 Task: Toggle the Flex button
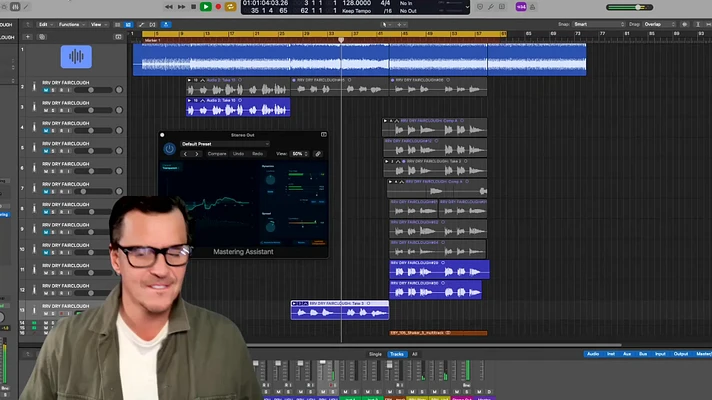point(153,25)
